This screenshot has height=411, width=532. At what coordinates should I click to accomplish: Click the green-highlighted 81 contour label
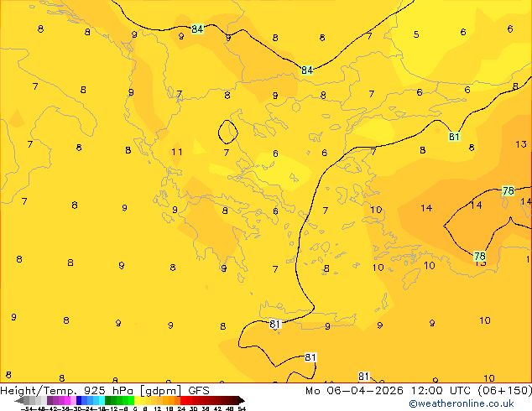click(454, 137)
